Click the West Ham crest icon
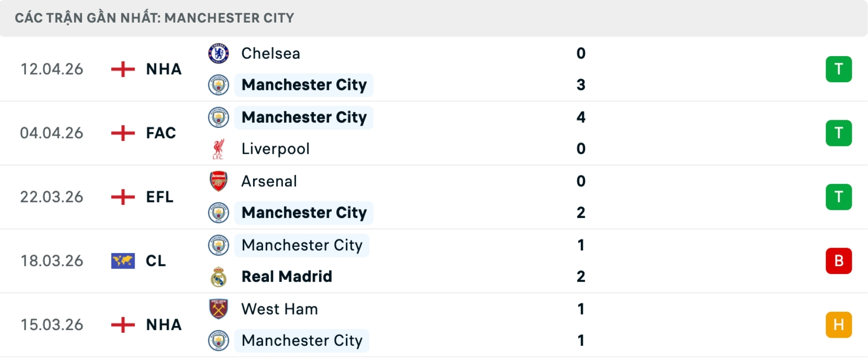 click(x=218, y=309)
